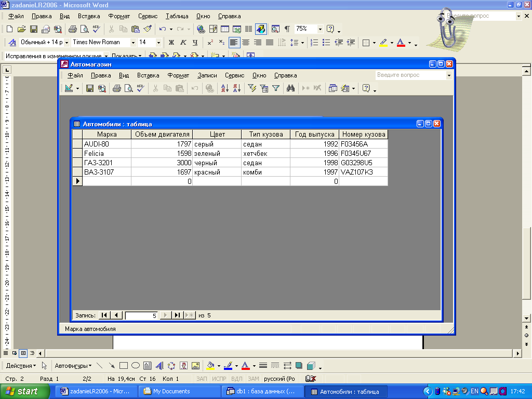Click Word's Save diskette icon

[x=34, y=29]
